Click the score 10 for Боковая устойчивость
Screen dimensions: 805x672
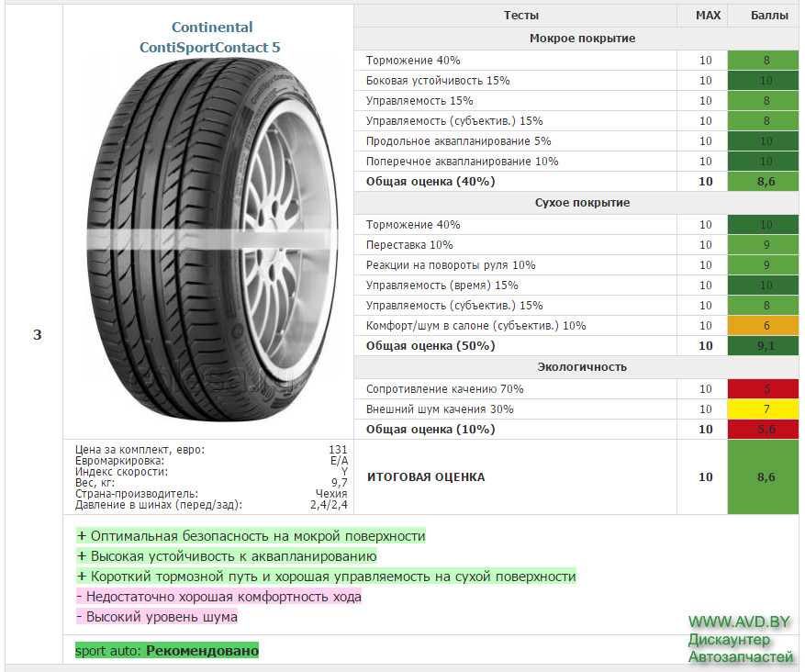click(763, 81)
